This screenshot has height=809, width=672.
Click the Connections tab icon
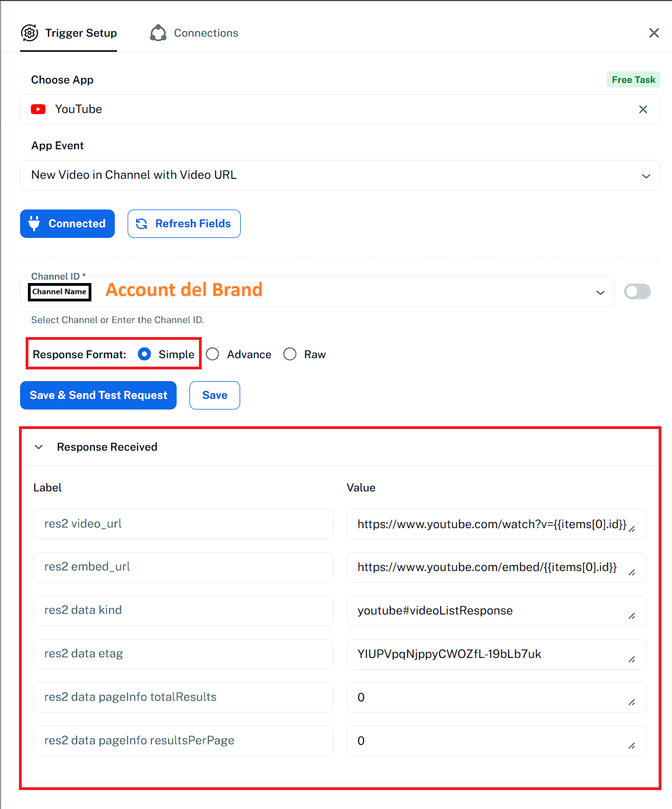click(x=158, y=33)
